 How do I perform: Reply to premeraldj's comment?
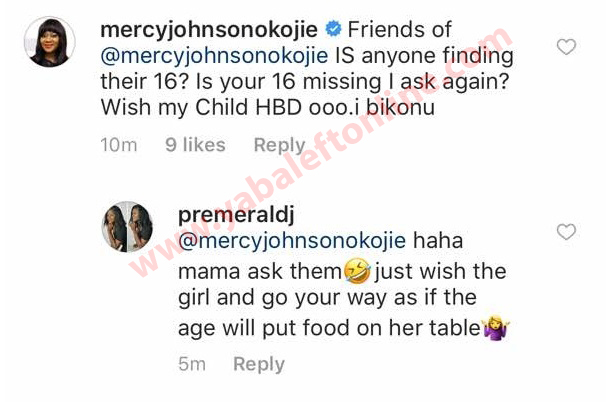point(259,364)
